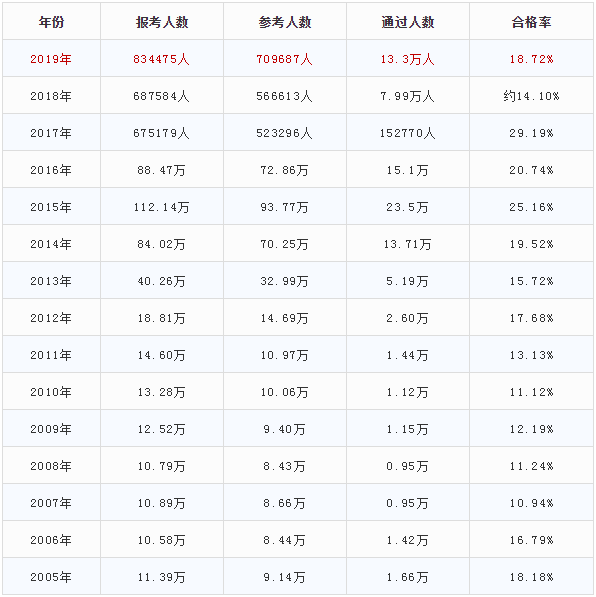Select the 2012年 year cell

(51, 318)
